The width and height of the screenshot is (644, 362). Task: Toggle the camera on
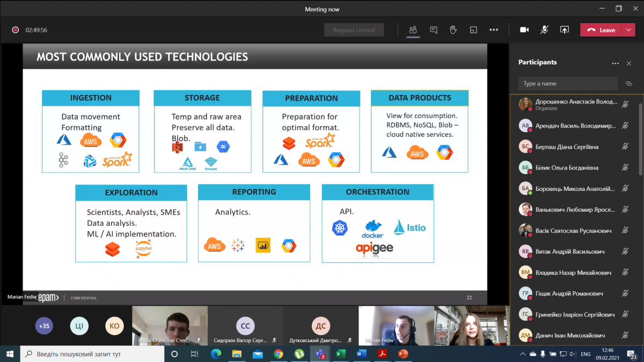click(524, 30)
